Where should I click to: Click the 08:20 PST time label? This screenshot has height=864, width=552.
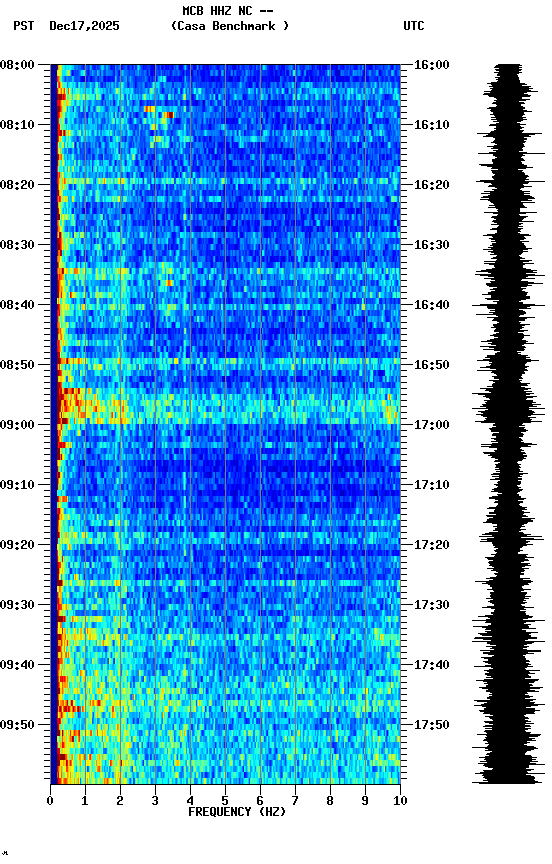coord(17,185)
